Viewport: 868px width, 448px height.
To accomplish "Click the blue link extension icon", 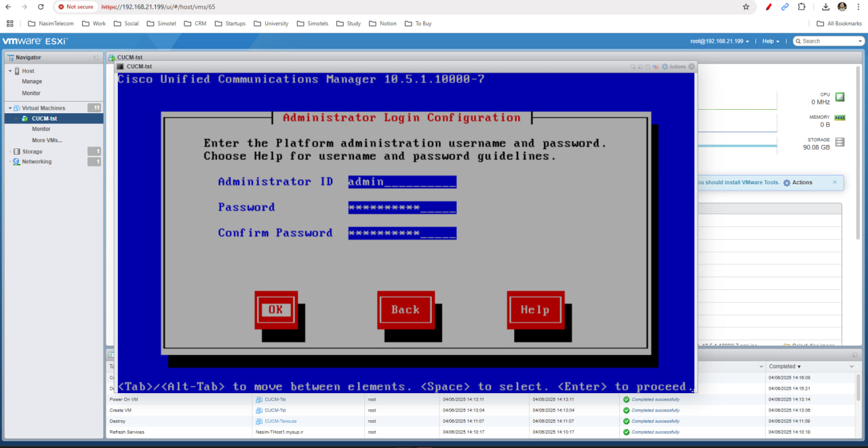I will coord(785,7).
